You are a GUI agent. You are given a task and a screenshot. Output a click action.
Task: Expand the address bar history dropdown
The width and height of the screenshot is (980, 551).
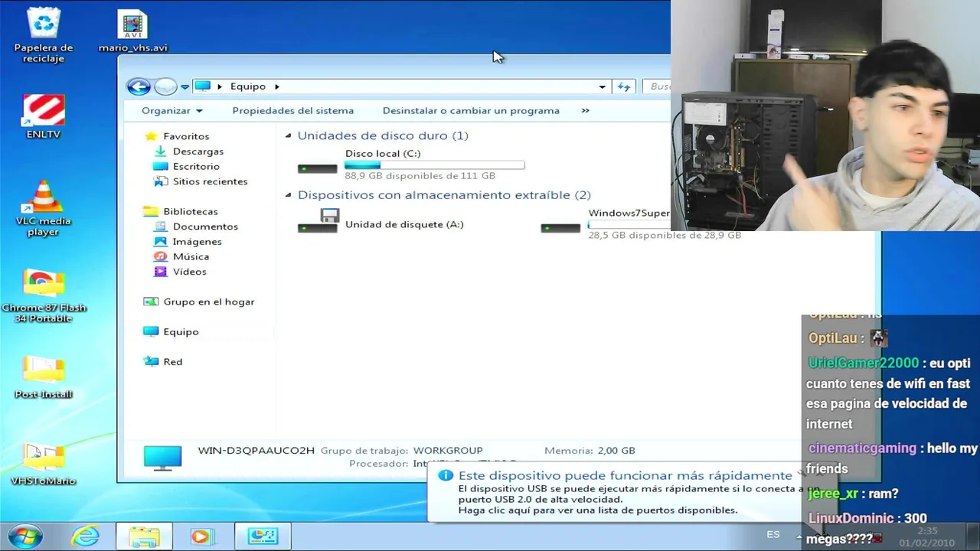click(x=603, y=86)
